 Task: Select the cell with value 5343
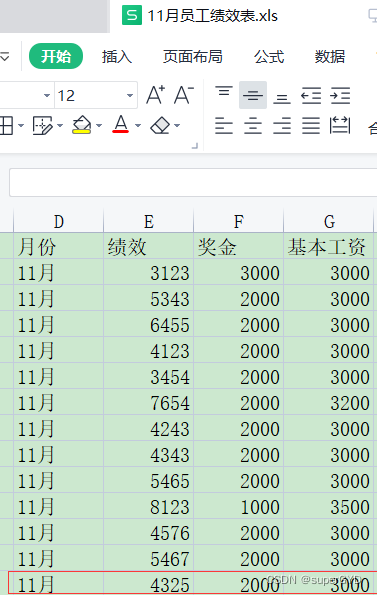point(149,298)
